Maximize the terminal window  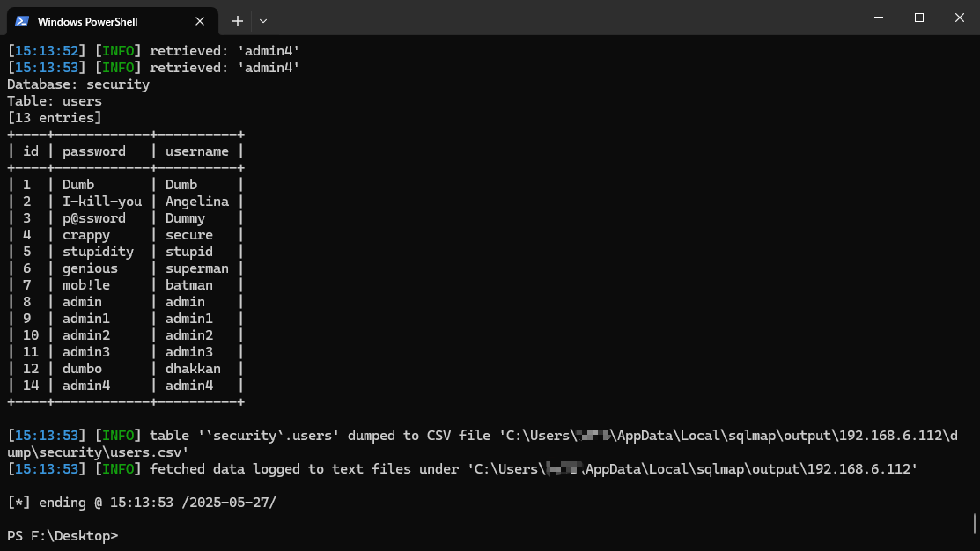tap(918, 18)
